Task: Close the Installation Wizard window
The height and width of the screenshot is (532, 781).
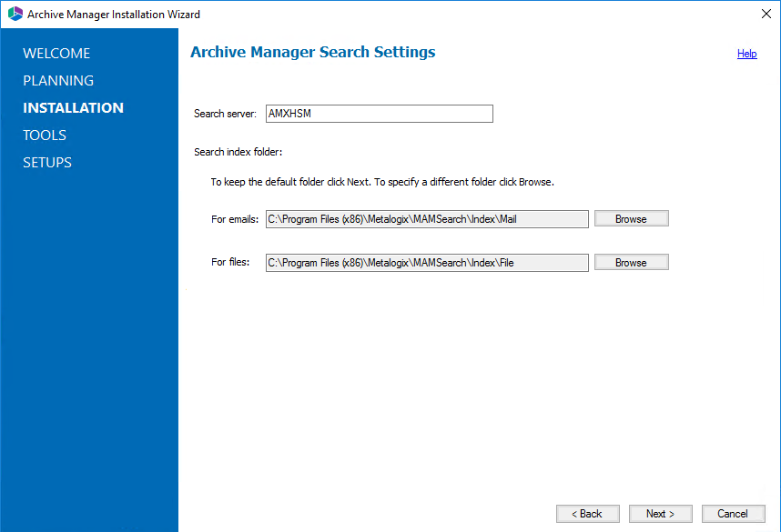Action: tap(766, 15)
